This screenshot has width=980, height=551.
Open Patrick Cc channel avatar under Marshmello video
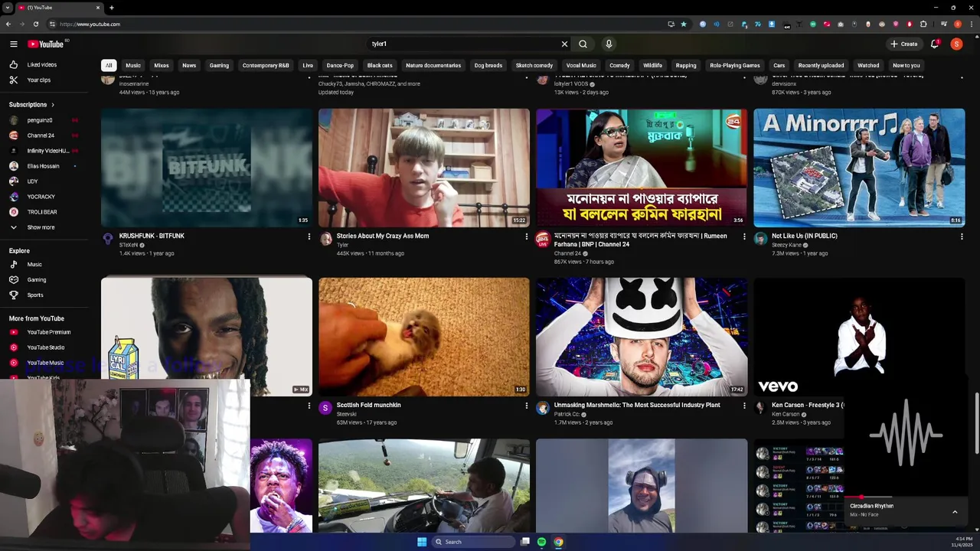coord(543,409)
